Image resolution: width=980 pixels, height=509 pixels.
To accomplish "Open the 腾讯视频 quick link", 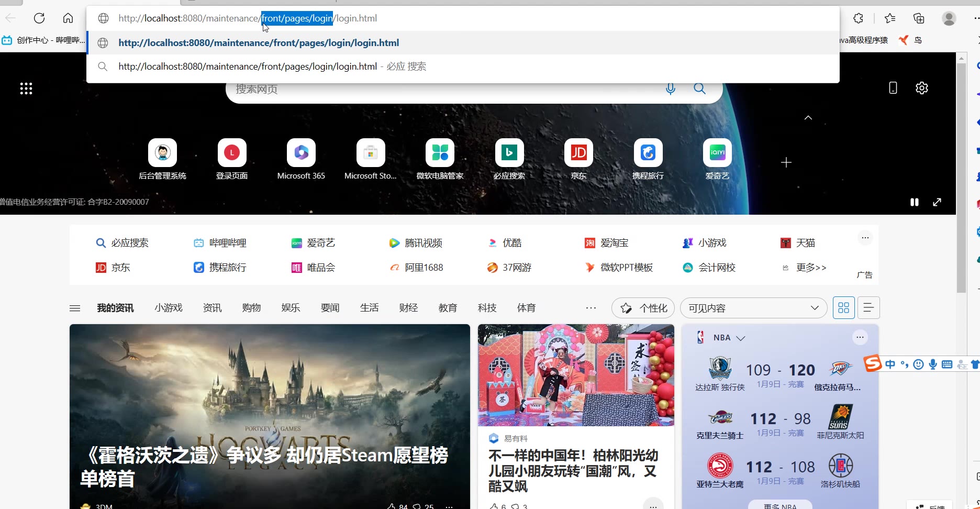I will (x=416, y=243).
